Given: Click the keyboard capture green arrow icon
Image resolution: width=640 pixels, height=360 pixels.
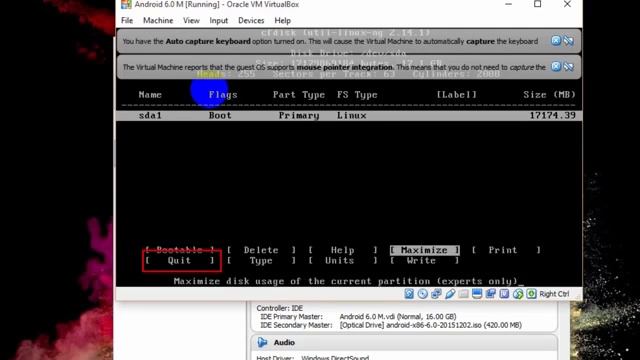Looking at the screenshot, I should point(531,294).
